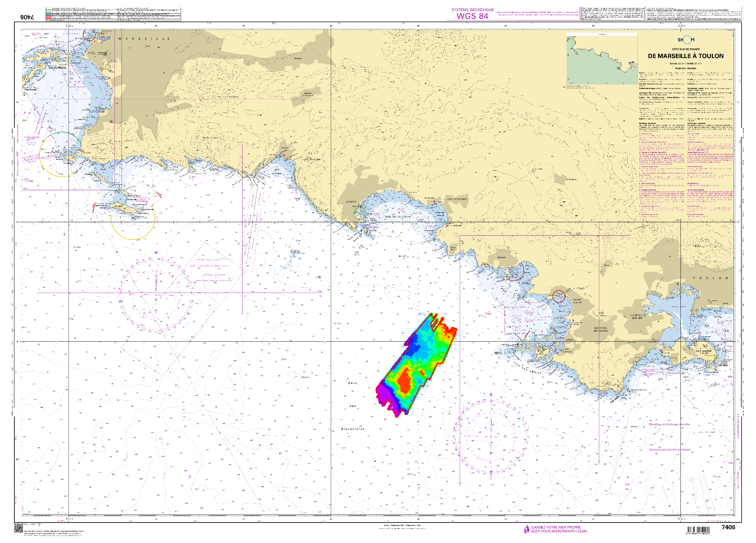Screen dimensions: 756x543
Task: Click the GARDEZ VOTRE MER PROPRE text
Action: click(x=556, y=527)
